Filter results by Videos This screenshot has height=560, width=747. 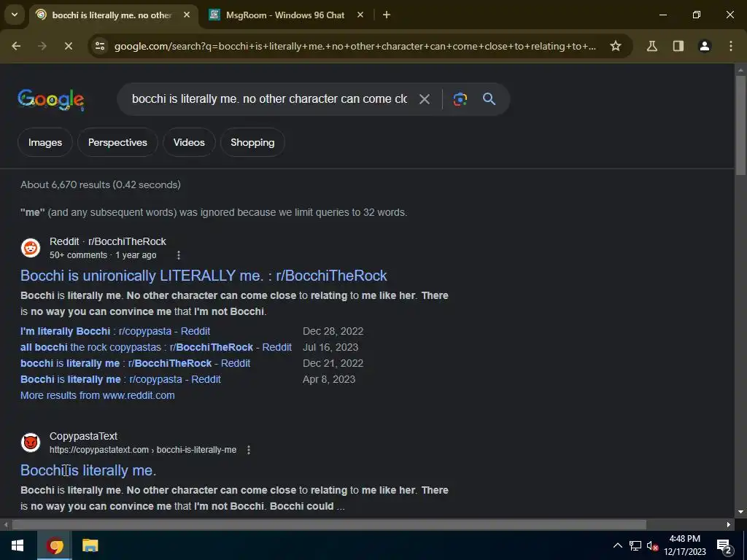(x=189, y=142)
